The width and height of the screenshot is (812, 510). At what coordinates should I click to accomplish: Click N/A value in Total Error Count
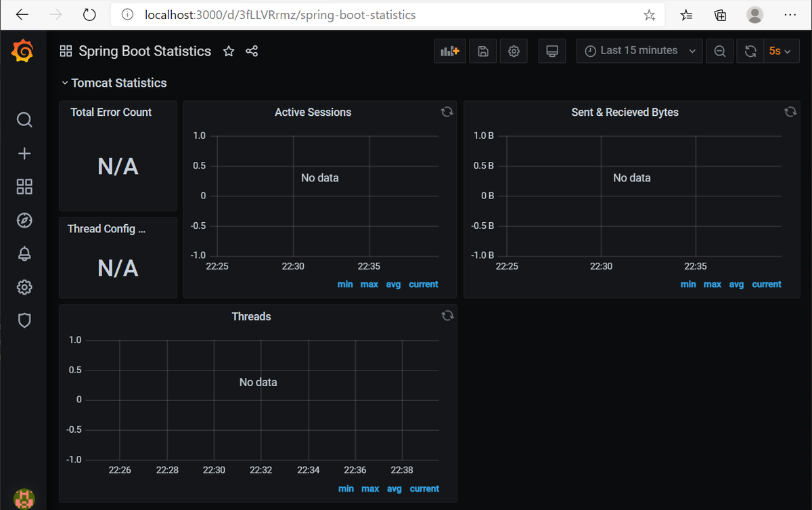[118, 166]
